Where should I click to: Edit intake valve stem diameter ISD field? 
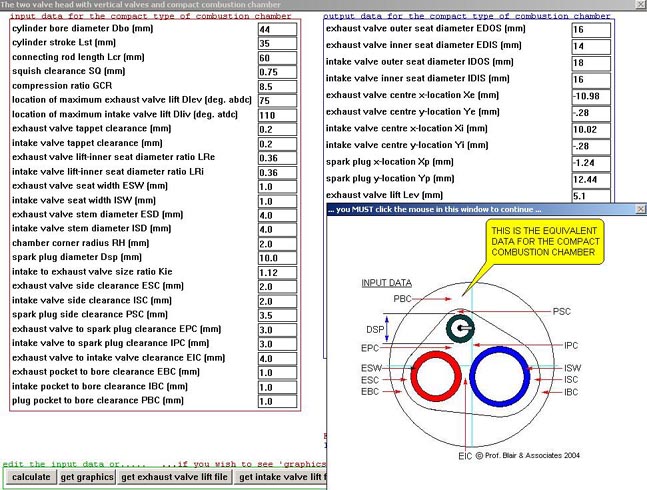tap(277, 229)
